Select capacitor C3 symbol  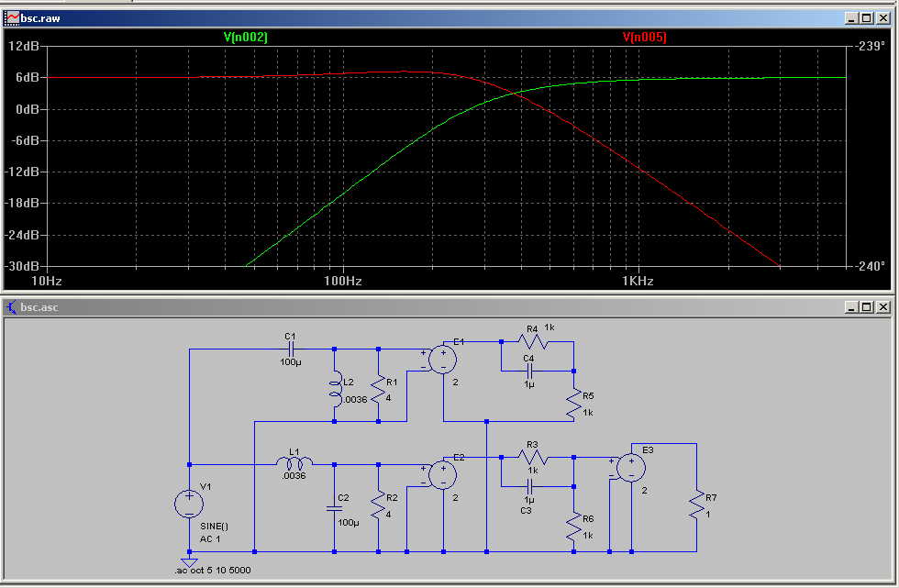coord(529,486)
